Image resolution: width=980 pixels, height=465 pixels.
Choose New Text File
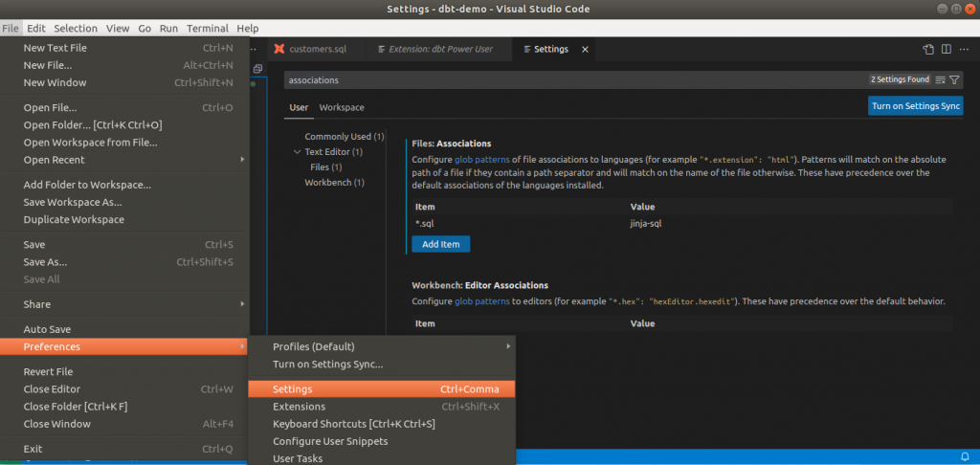(124, 48)
